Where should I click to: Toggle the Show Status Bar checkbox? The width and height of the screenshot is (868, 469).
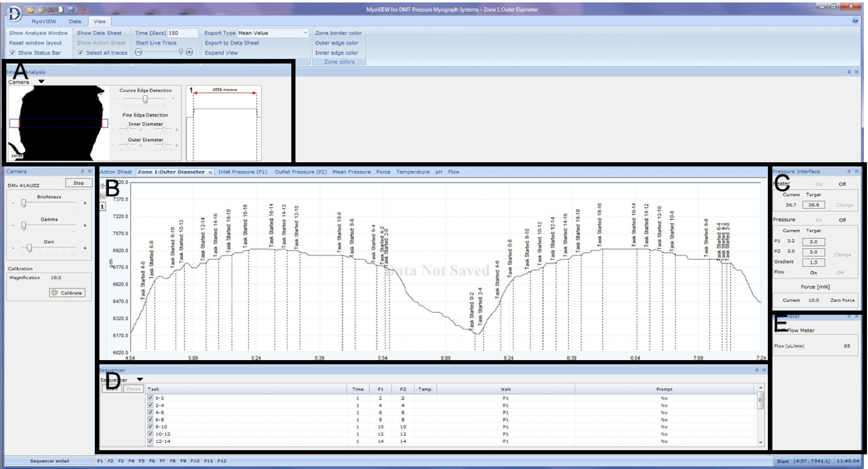13,53
